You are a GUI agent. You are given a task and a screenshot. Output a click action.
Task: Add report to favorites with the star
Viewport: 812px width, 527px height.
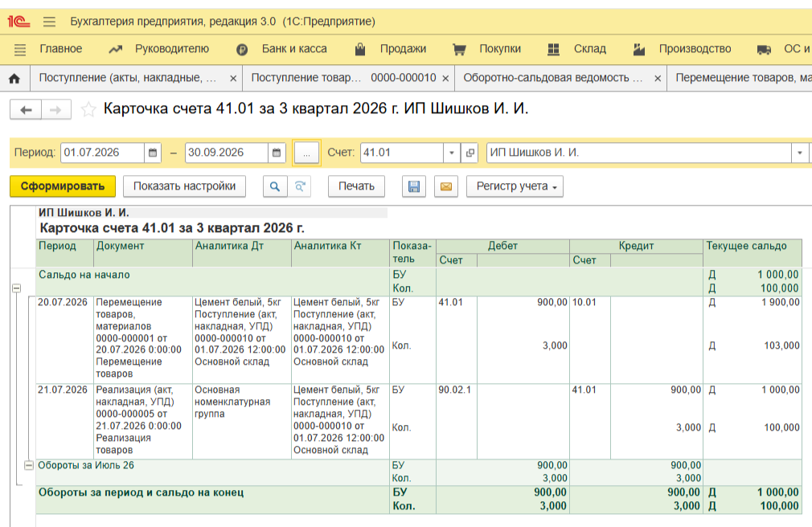click(88, 109)
